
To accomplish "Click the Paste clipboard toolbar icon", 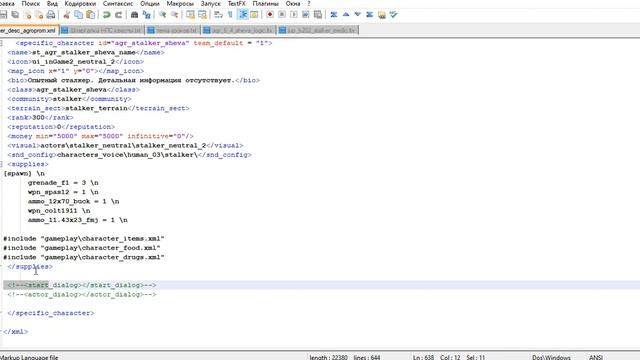I will point(91,15).
